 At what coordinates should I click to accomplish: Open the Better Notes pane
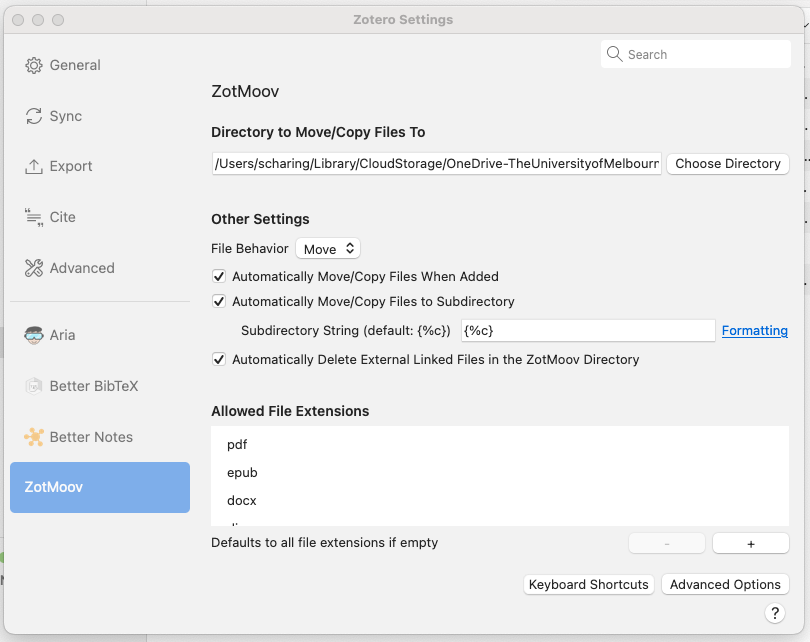pyautogui.click(x=100, y=437)
